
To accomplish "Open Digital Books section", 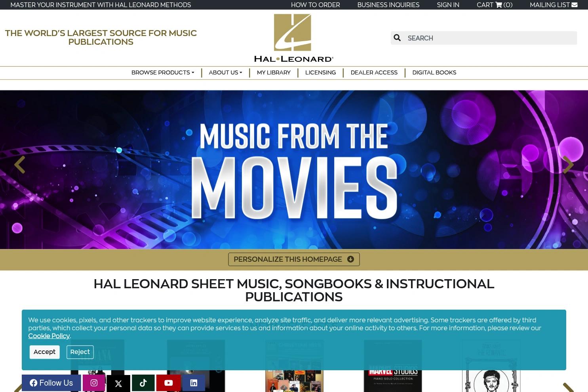I will 434,72.
